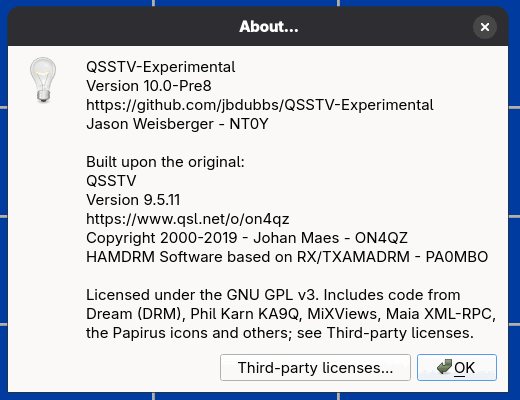
Task: Click the HAMDRM Software line
Action: click(287, 257)
